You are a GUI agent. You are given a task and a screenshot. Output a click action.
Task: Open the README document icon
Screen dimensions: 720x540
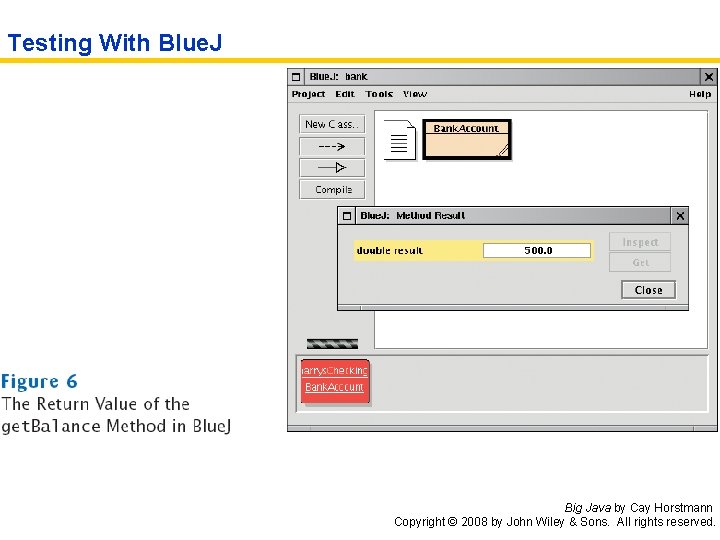[399, 140]
